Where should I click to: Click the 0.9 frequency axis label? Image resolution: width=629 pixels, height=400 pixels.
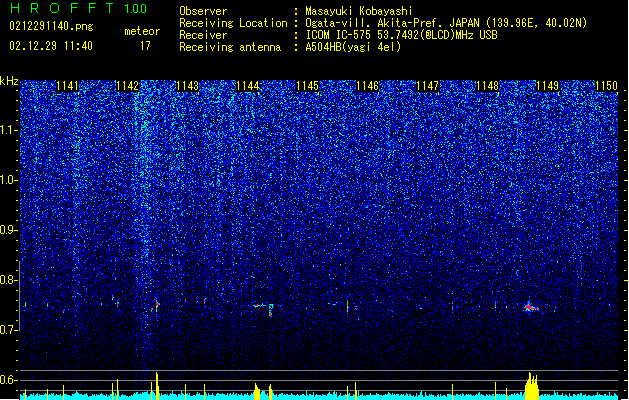coord(9,230)
